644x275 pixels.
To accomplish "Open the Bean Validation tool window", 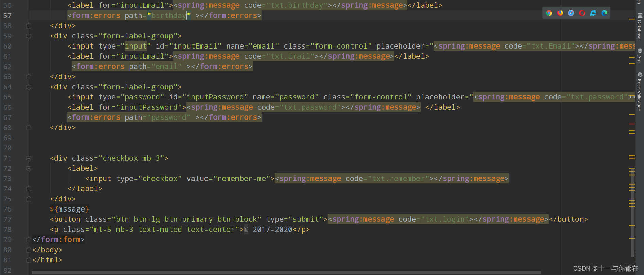I will pyautogui.click(x=640, y=92).
